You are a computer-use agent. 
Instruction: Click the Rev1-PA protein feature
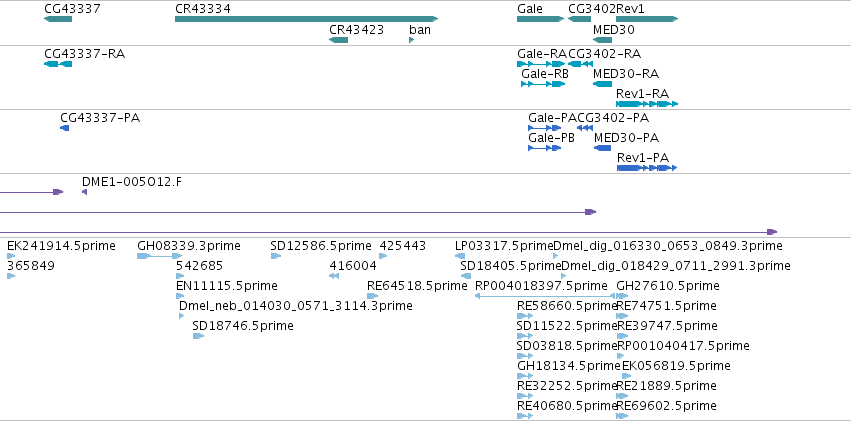pyautogui.click(x=647, y=168)
